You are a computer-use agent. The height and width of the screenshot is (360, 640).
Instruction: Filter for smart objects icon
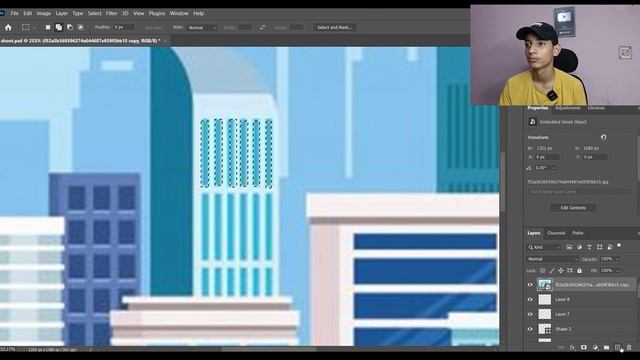tap(609, 247)
